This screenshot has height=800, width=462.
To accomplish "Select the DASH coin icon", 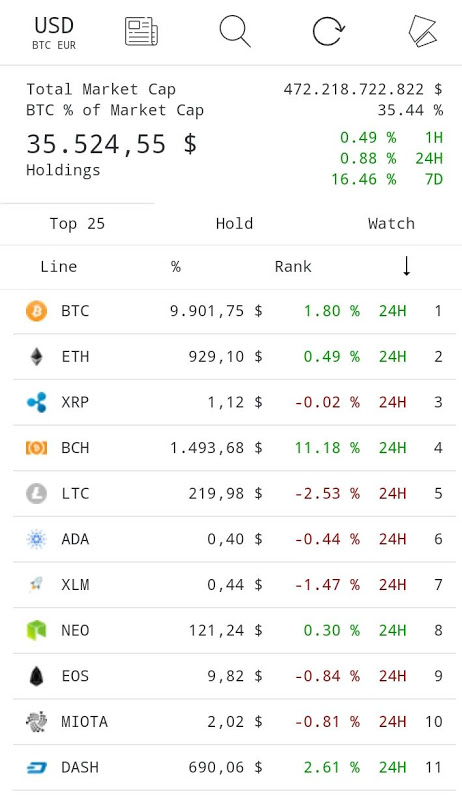I will tap(36, 767).
